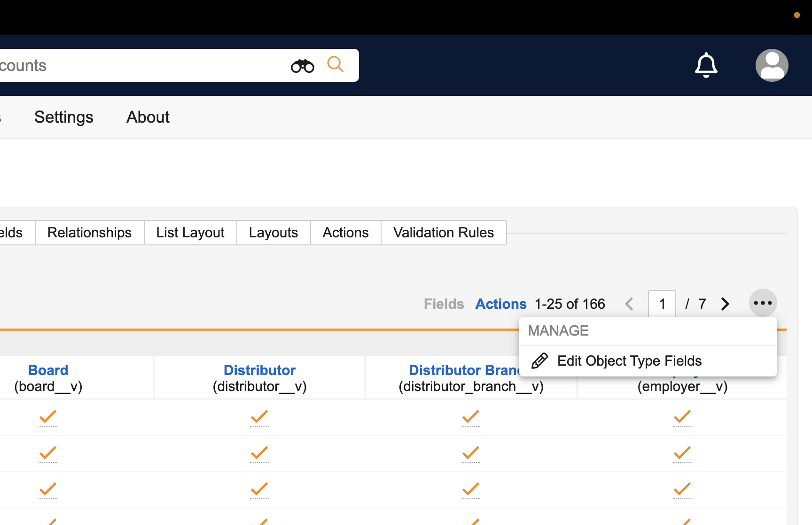Image resolution: width=812 pixels, height=525 pixels.
Task: Click the page number input field
Action: click(x=662, y=304)
